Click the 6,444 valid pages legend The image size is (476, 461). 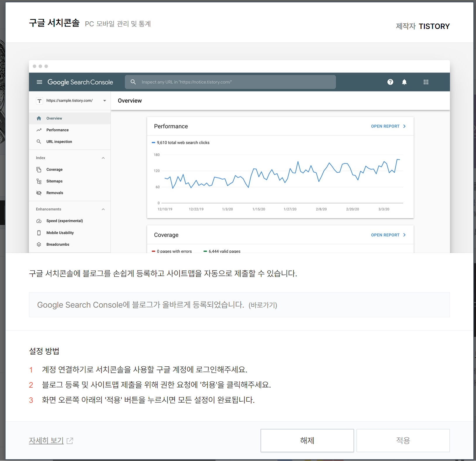(222, 251)
